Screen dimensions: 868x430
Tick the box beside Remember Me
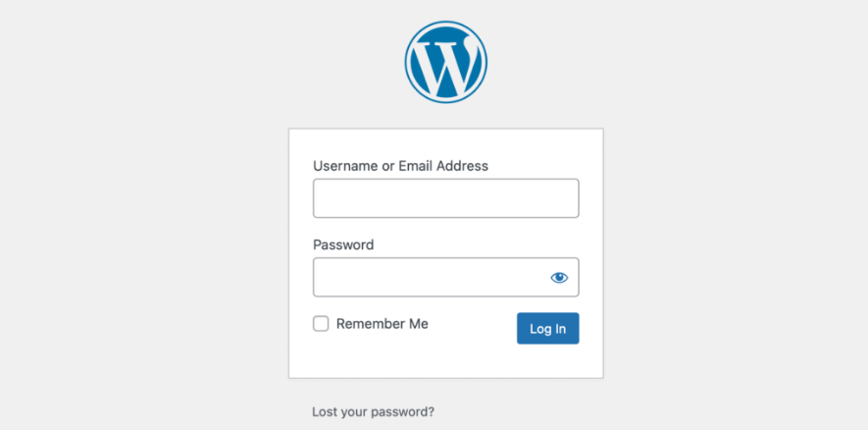(321, 324)
